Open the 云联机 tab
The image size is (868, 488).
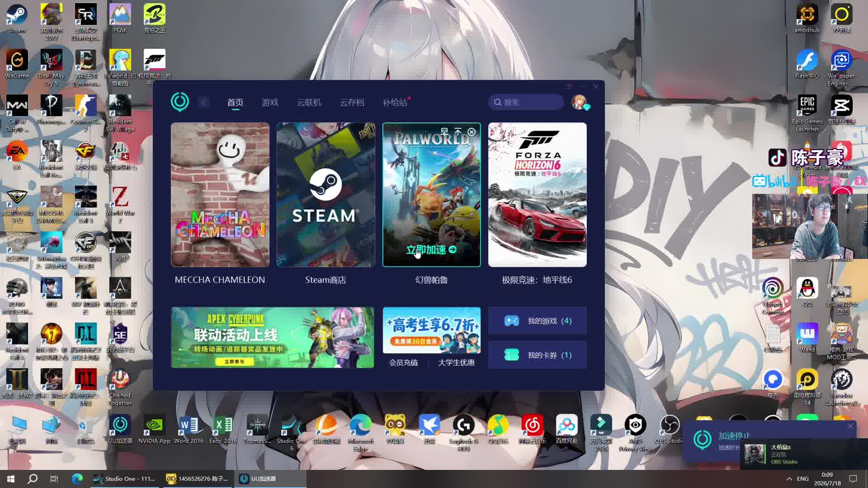click(309, 103)
